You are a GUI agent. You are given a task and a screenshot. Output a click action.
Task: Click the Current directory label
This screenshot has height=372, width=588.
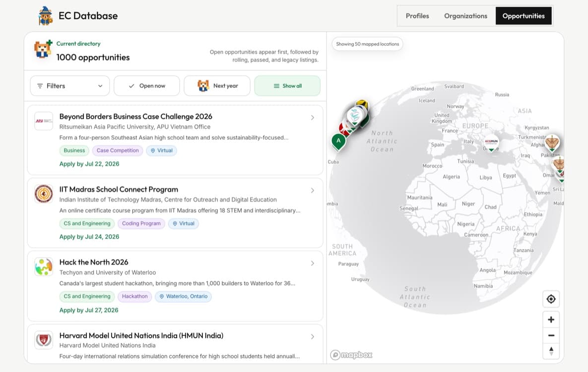coord(78,44)
